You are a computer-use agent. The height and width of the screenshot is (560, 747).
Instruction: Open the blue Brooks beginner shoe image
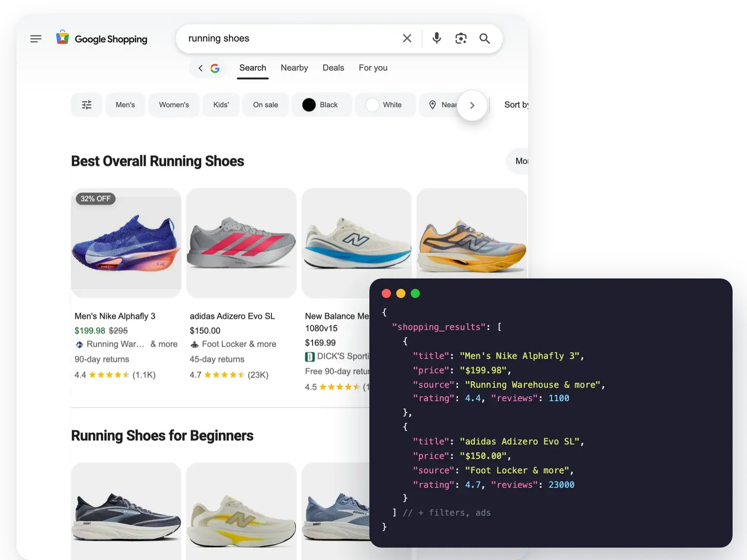336,511
